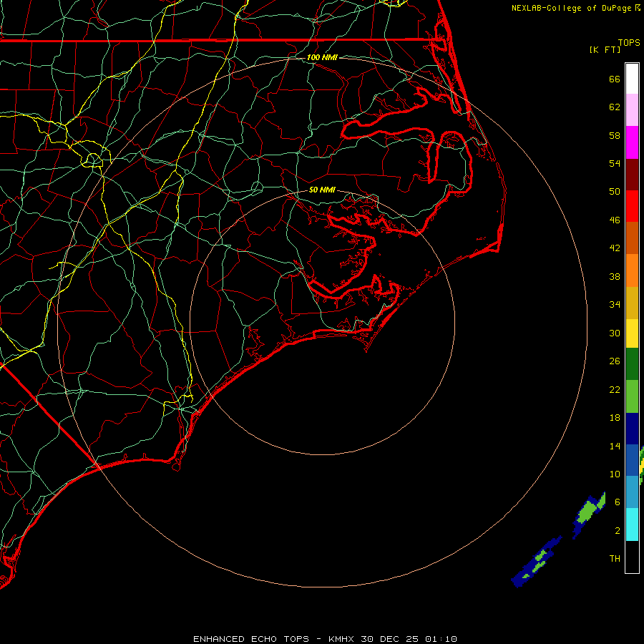Click the legend value 14
Screen dimensions: 644x644
pos(615,446)
